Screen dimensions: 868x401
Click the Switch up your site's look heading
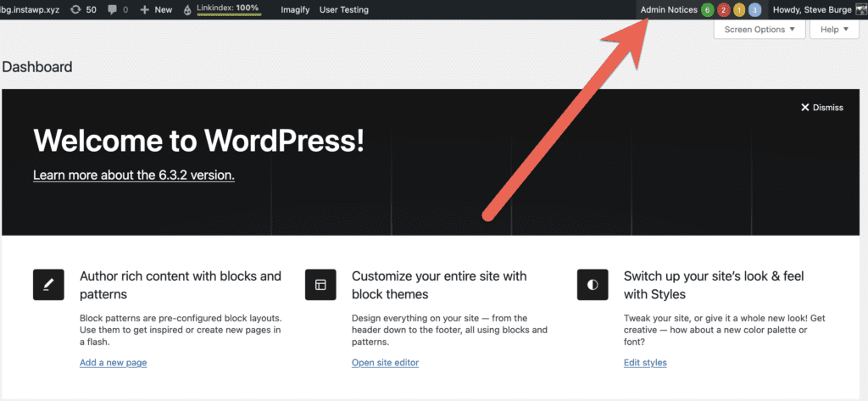click(x=714, y=285)
